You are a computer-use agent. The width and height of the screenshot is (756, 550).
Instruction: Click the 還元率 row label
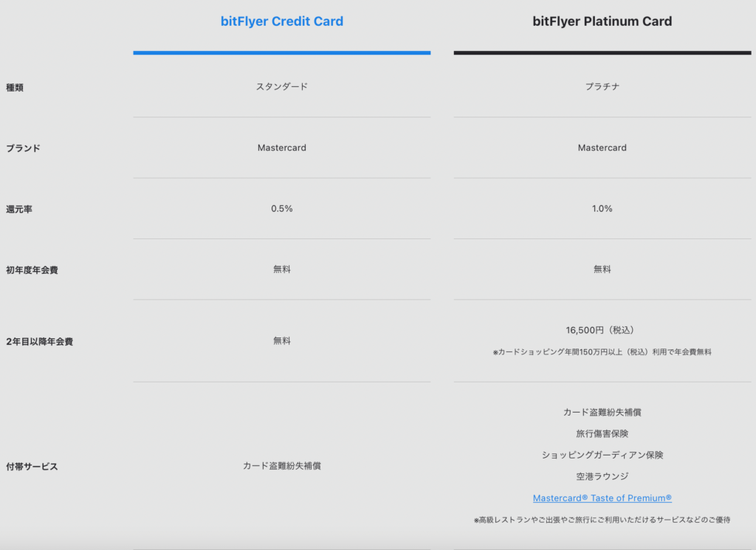pyautogui.click(x=18, y=209)
